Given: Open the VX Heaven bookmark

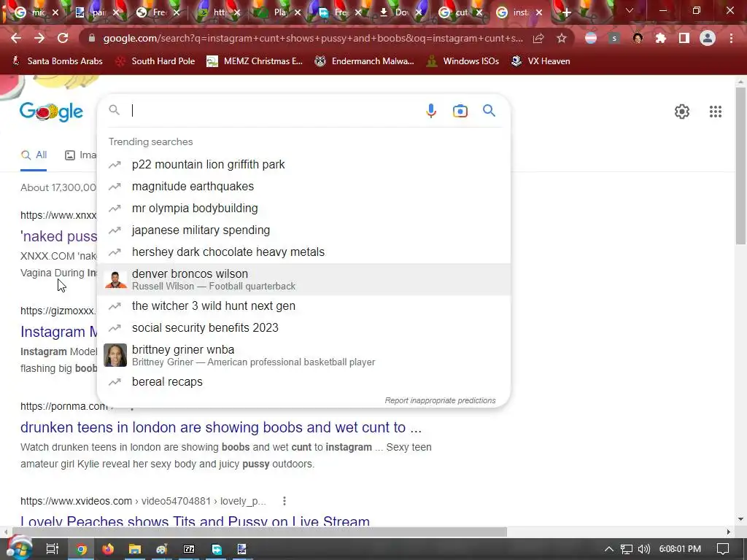Looking at the screenshot, I should [x=541, y=61].
